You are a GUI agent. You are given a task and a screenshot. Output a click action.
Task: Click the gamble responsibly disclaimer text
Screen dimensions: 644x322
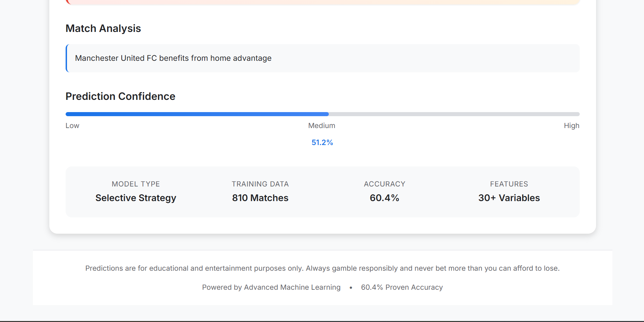pos(322,268)
